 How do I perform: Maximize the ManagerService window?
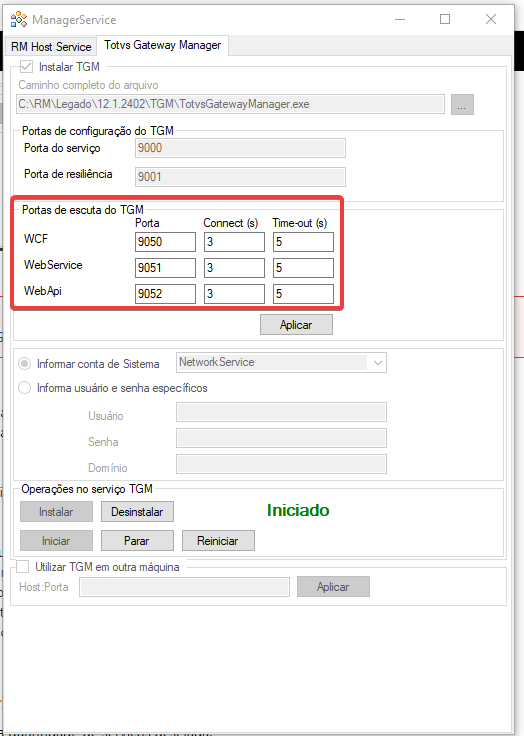445,20
